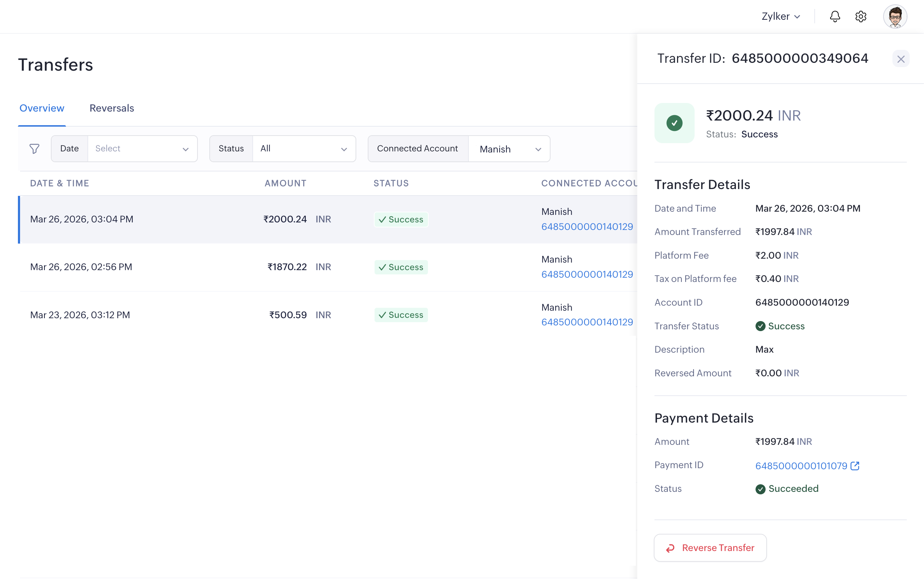Click the user profile avatar
The width and height of the screenshot is (924, 579).
[895, 17]
